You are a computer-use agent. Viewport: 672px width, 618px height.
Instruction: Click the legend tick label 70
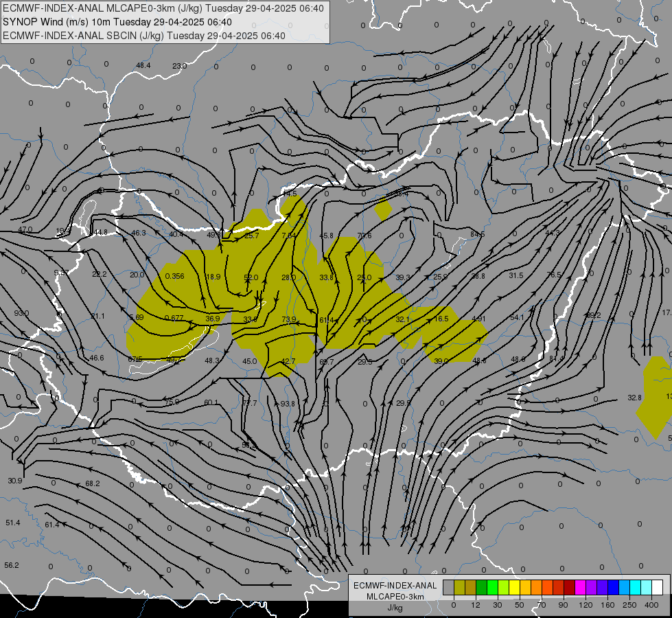[542, 605]
